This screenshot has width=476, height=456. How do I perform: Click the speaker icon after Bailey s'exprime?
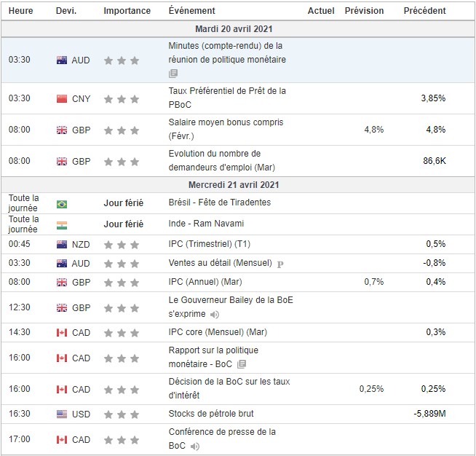point(214,315)
